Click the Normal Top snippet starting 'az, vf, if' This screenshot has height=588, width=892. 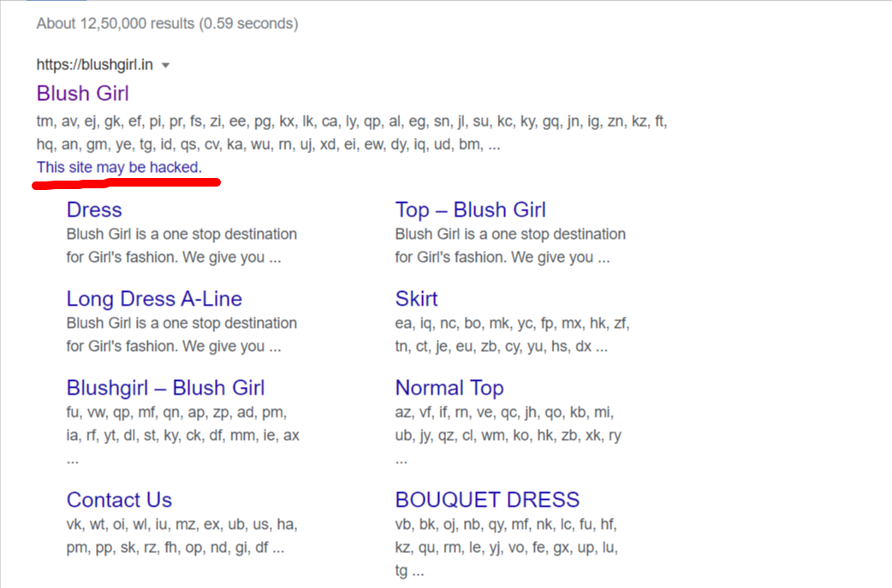point(508,435)
